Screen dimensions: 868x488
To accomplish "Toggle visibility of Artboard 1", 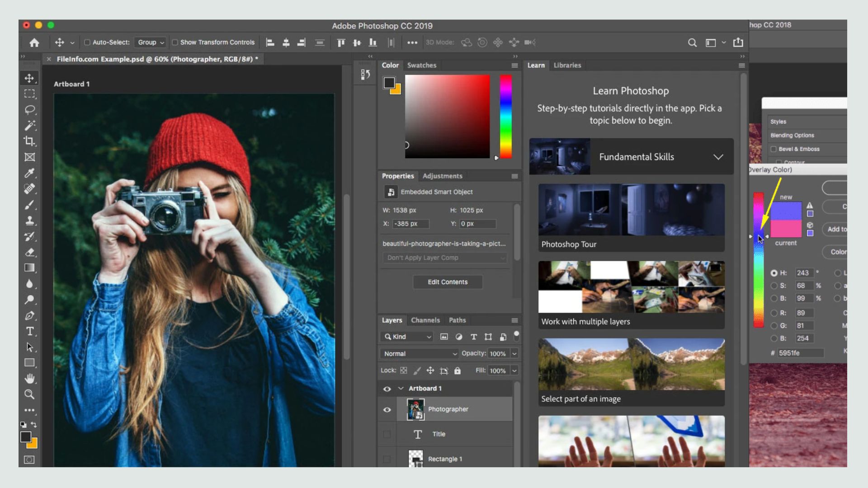I will [387, 388].
